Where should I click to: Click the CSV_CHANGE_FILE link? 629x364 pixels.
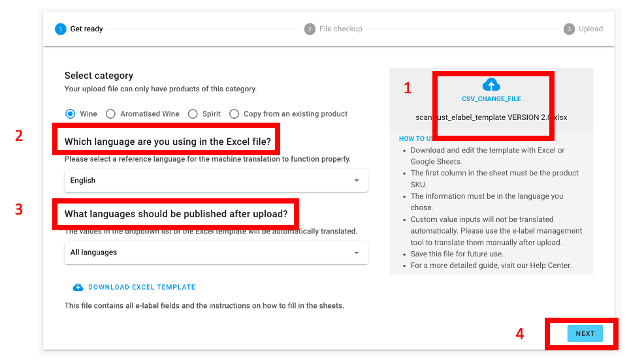491,99
